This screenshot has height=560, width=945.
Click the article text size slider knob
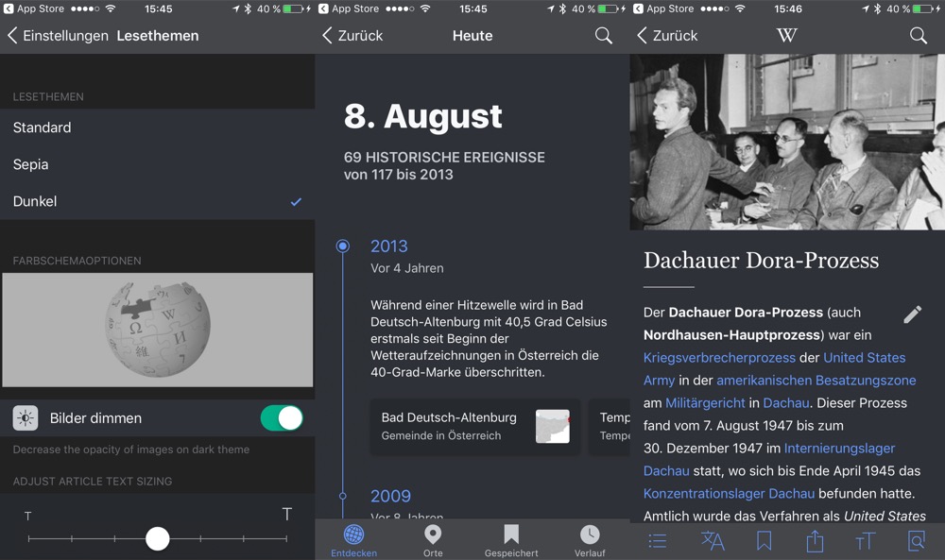pos(158,538)
